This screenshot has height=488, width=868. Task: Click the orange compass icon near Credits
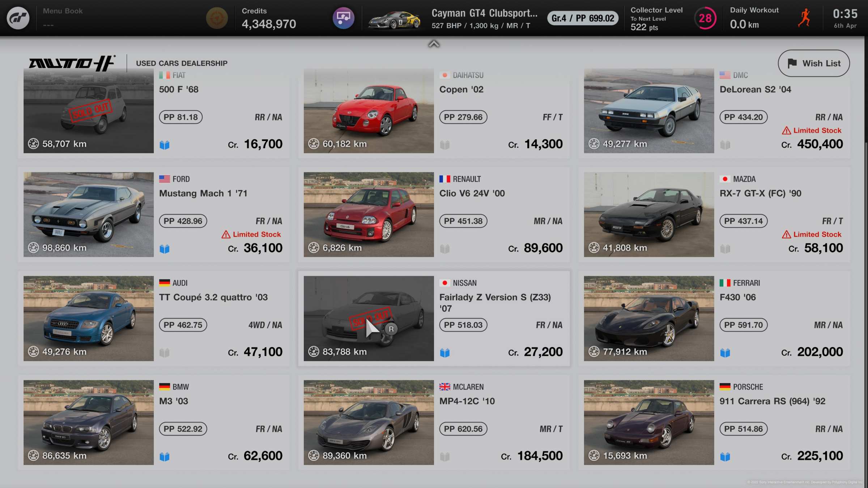(217, 18)
